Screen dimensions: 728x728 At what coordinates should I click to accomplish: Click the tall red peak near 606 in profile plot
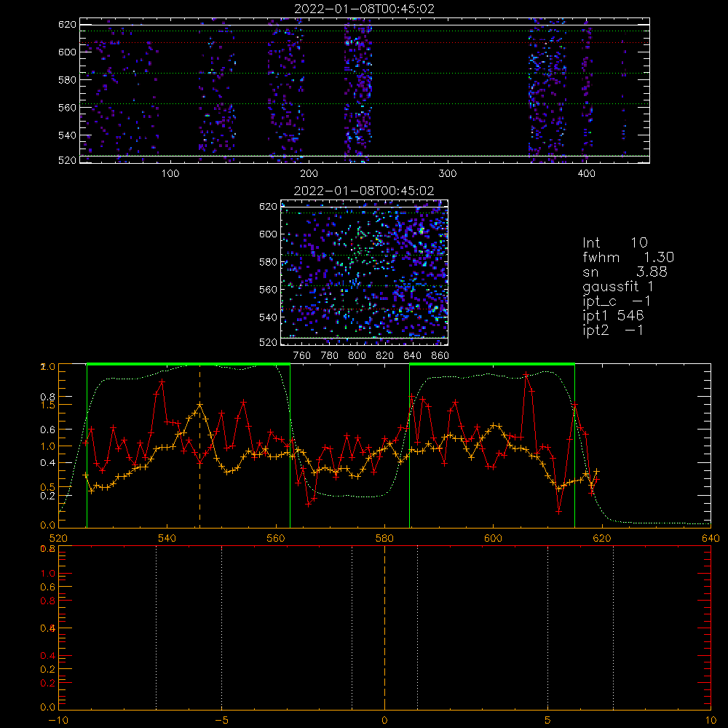pos(526,374)
